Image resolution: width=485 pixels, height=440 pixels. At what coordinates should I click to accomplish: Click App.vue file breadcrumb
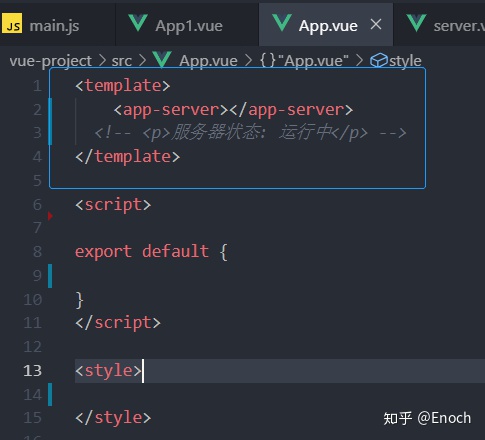coord(208,61)
